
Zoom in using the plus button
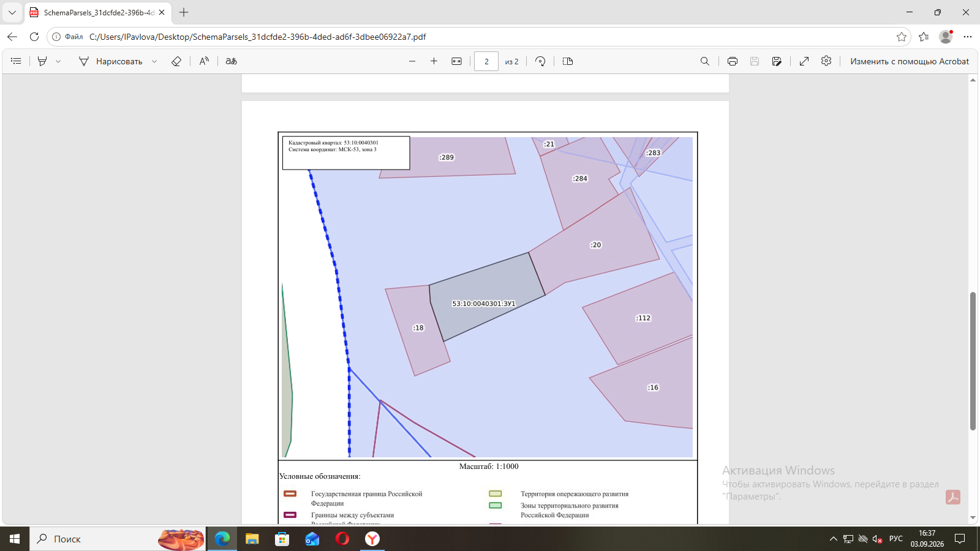pos(434,61)
